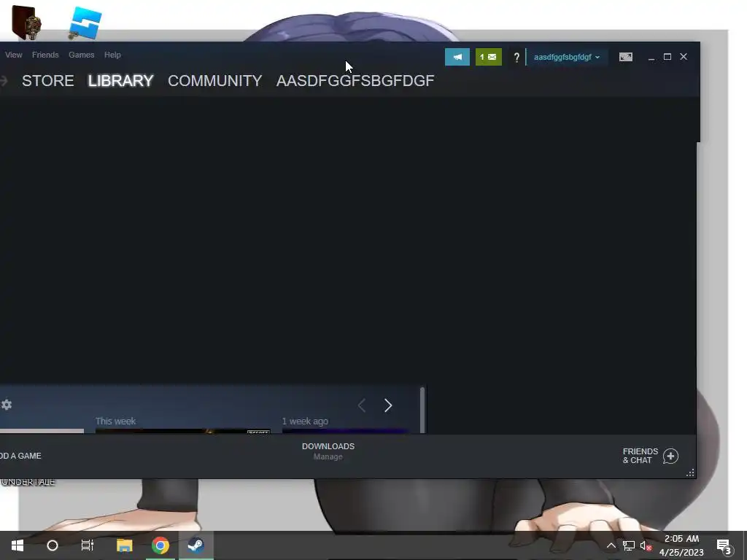Open the Steam announcements megaphone icon

[x=457, y=57]
